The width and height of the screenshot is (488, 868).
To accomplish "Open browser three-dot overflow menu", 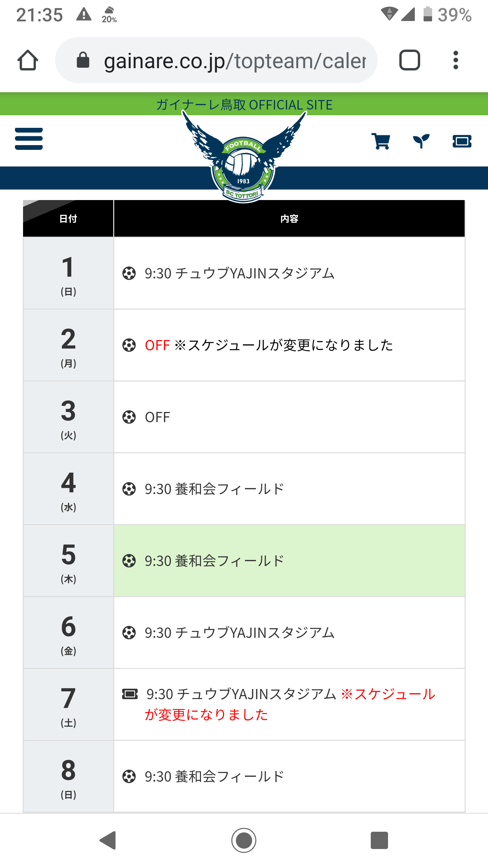I will [456, 60].
